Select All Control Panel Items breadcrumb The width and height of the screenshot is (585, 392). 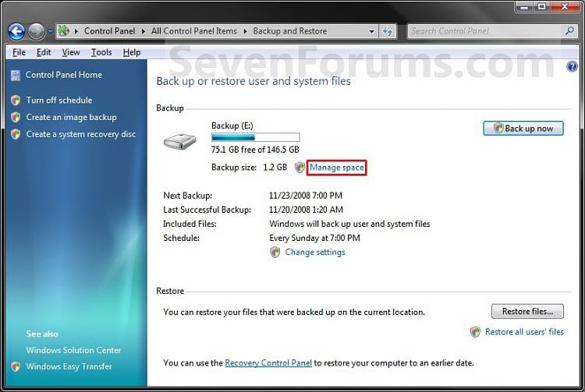194,31
